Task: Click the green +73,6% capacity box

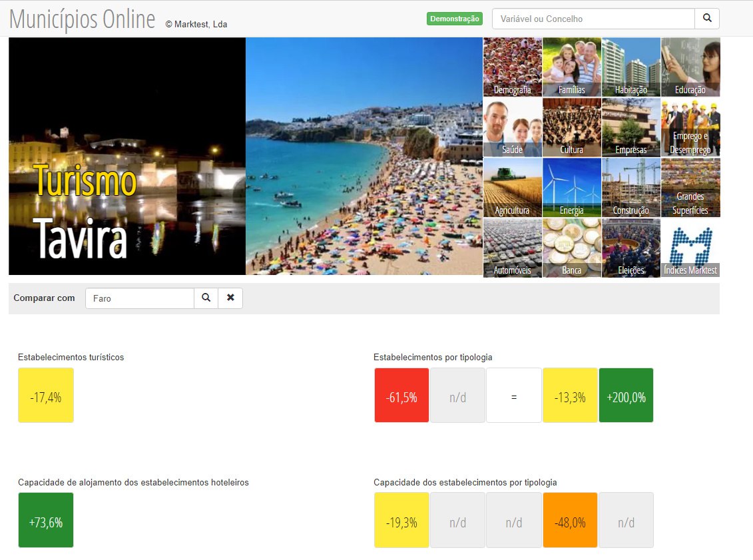Action: click(46, 520)
